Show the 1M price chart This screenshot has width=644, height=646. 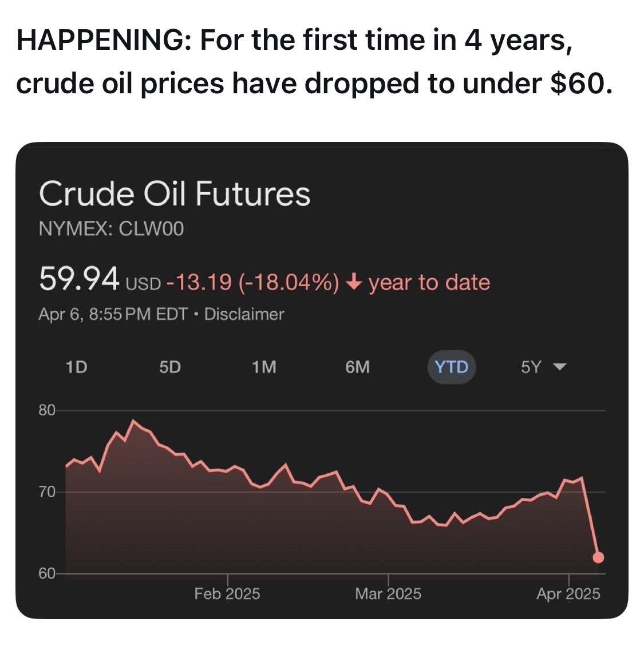264,367
